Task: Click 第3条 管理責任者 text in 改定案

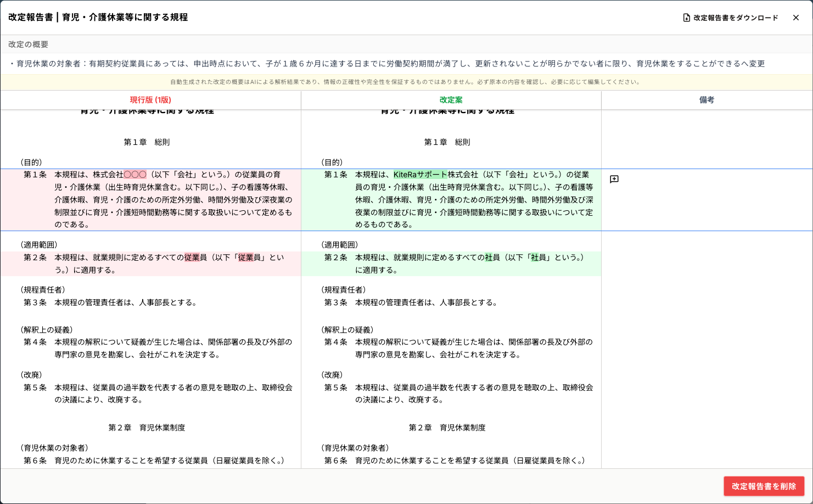Action: click(425, 303)
